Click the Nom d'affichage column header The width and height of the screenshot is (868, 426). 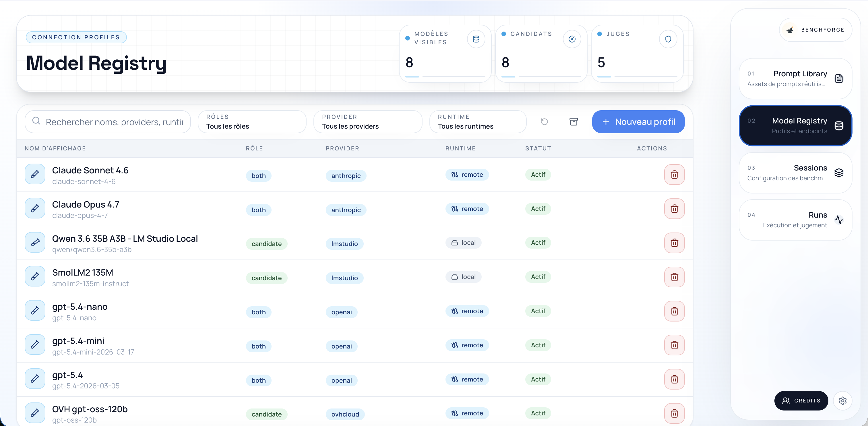[x=55, y=148]
